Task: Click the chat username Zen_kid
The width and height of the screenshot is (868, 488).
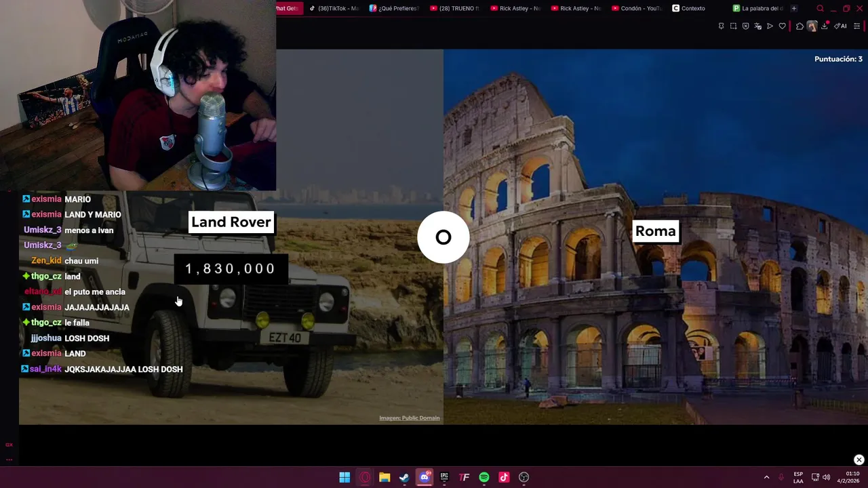Action: (x=46, y=261)
